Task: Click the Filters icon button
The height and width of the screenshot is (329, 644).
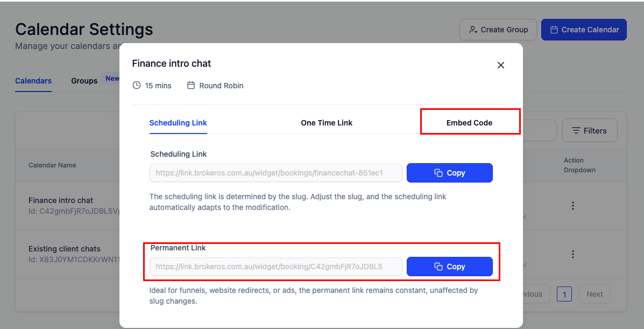Action: click(589, 130)
